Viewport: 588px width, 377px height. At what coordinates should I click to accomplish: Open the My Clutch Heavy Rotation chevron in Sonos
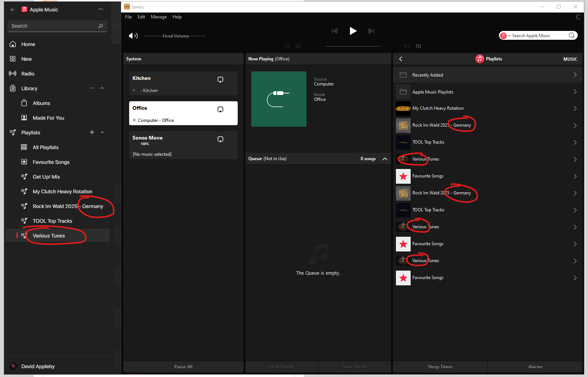point(575,109)
